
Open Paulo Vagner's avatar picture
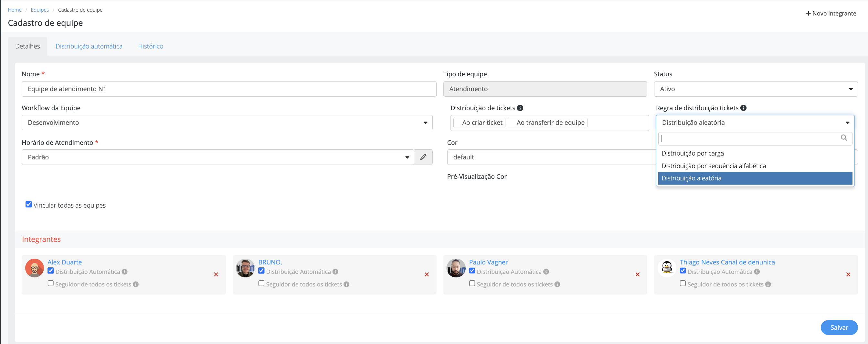point(456,268)
